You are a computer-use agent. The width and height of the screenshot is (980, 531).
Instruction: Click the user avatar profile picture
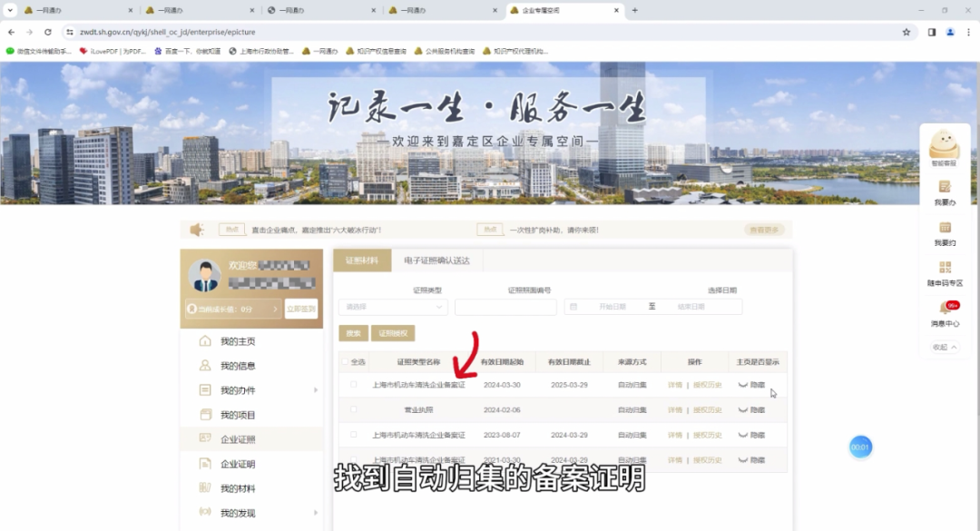click(206, 276)
